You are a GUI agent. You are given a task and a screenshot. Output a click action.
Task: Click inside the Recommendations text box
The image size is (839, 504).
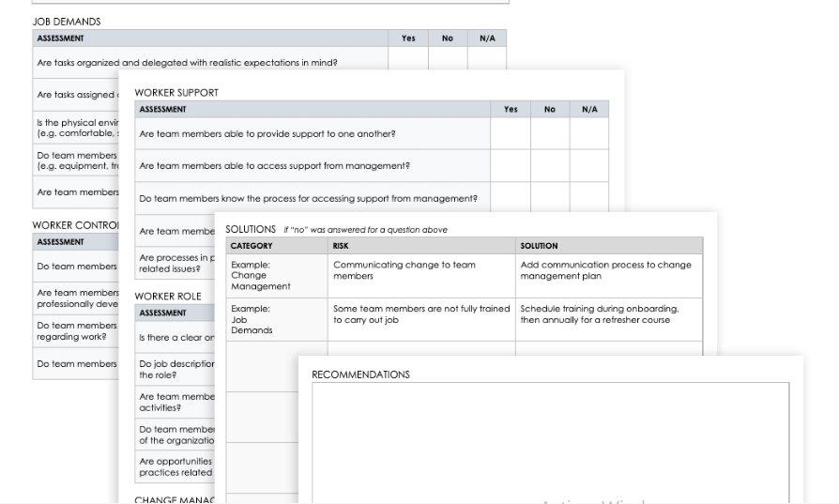tap(551, 442)
